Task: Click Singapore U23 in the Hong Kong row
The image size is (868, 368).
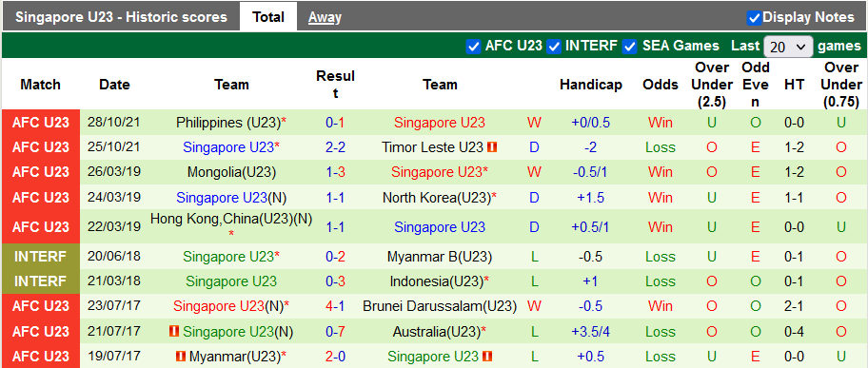Action: click(x=440, y=227)
